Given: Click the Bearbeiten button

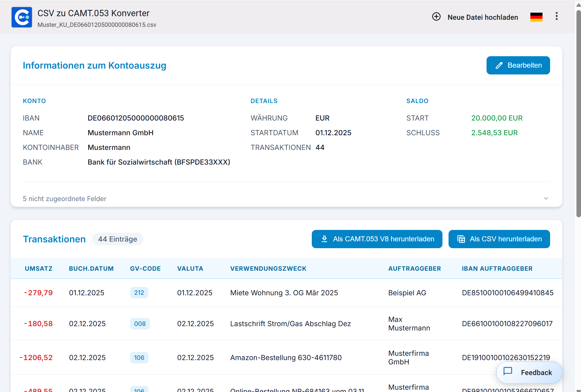Looking at the screenshot, I should pyautogui.click(x=518, y=65).
